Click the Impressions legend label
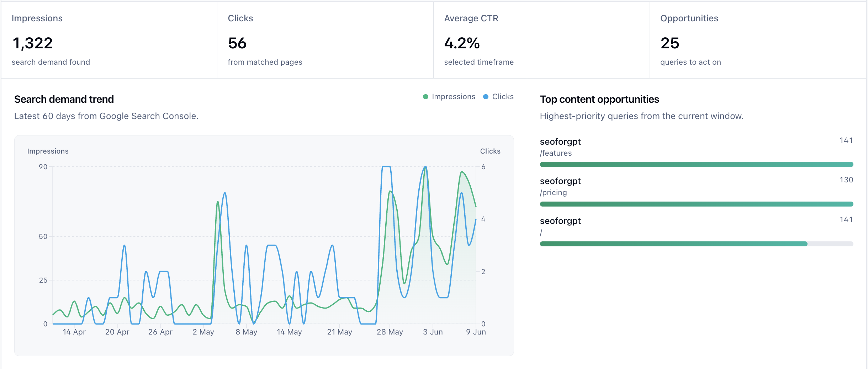This screenshot has width=868, height=369. pyautogui.click(x=454, y=97)
